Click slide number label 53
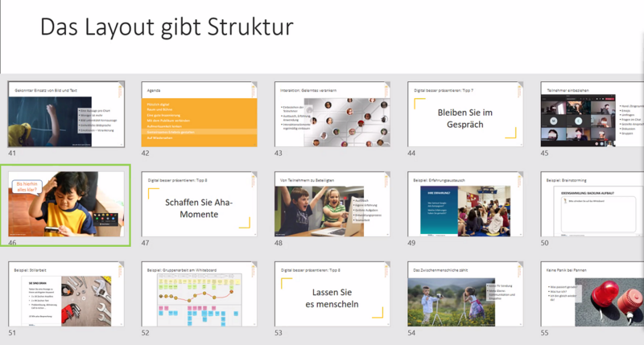This screenshot has width=644, height=345. click(x=279, y=333)
